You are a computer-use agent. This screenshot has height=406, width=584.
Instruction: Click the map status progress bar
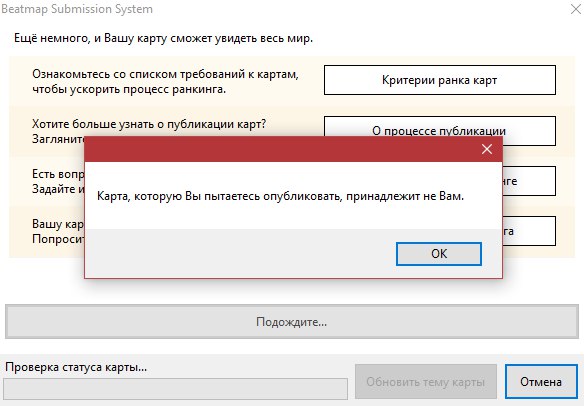[x=176, y=389]
